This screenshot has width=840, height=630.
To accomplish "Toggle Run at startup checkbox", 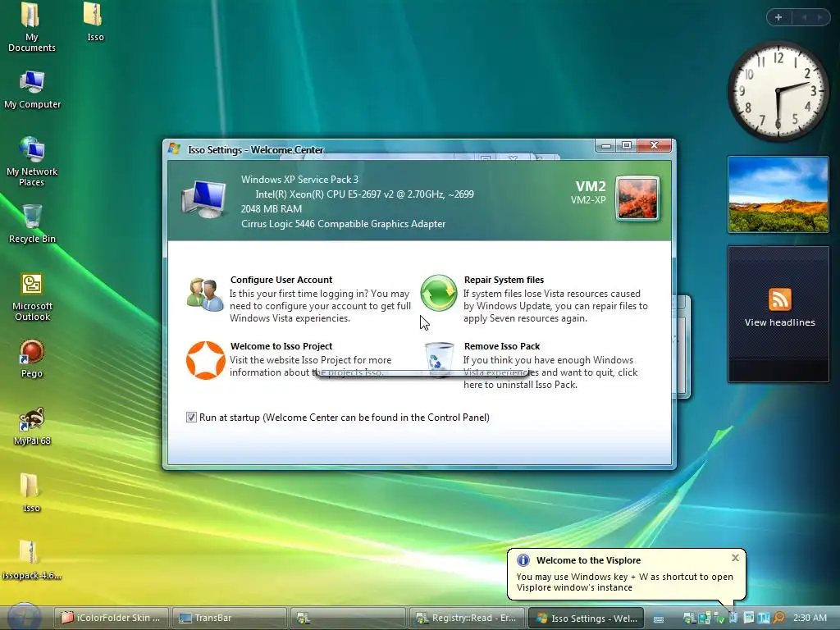I will 191,418.
